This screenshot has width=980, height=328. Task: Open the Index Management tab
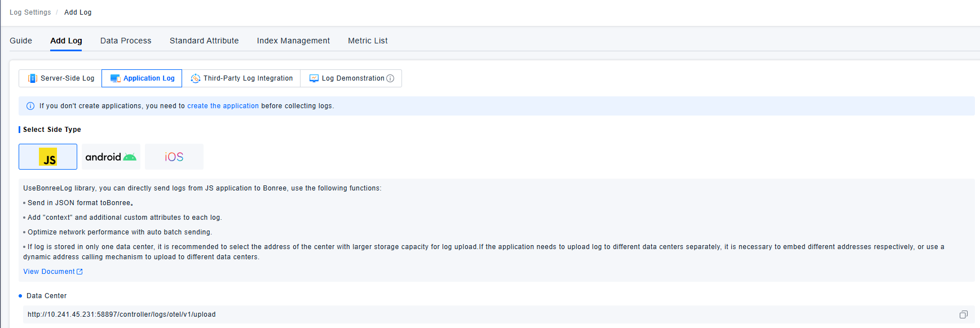tap(293, 41)
